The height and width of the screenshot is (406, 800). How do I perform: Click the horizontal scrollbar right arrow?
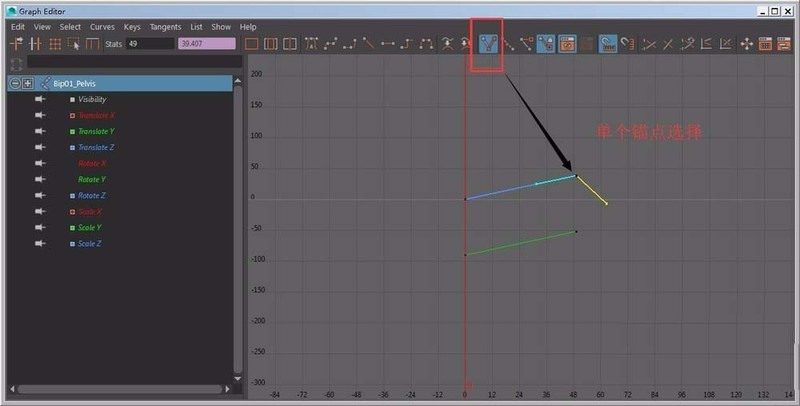(228, 389)
